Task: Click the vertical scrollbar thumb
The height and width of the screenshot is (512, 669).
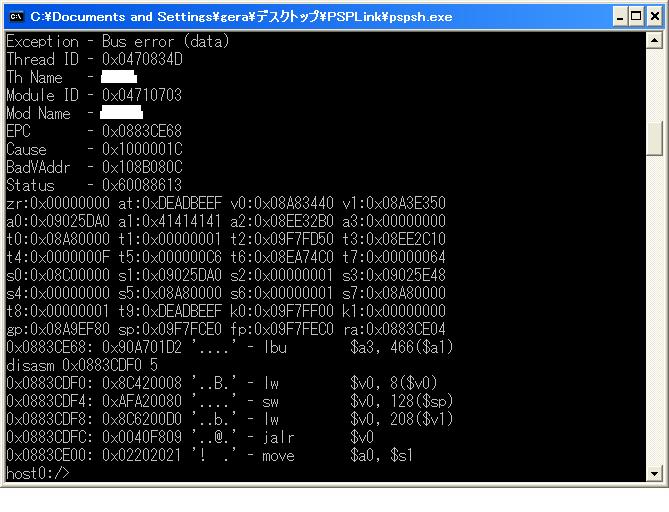Action: [655, 139]
